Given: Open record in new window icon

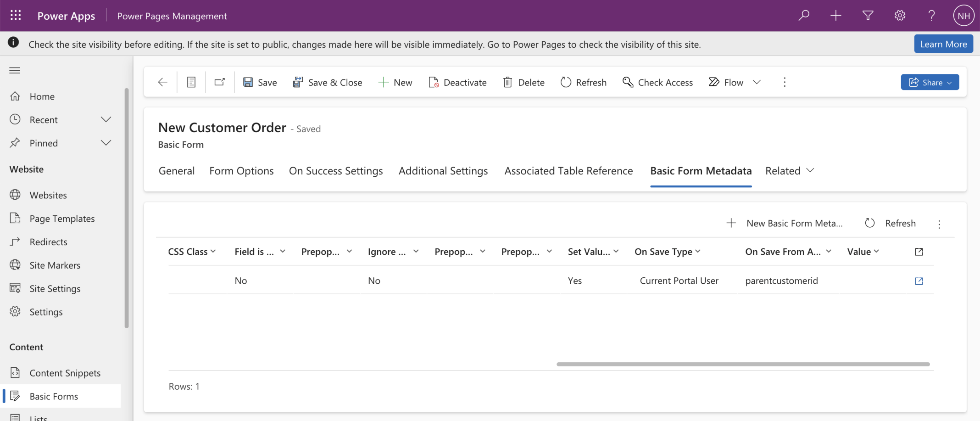Looking at the screenshot, I should coord(220,82).
